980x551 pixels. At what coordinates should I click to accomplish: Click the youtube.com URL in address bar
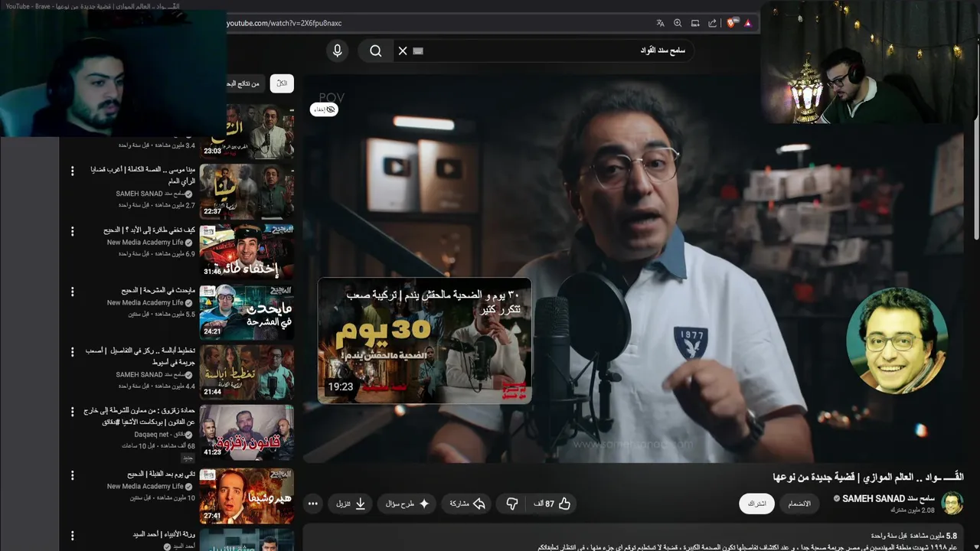tap(284, 23)
